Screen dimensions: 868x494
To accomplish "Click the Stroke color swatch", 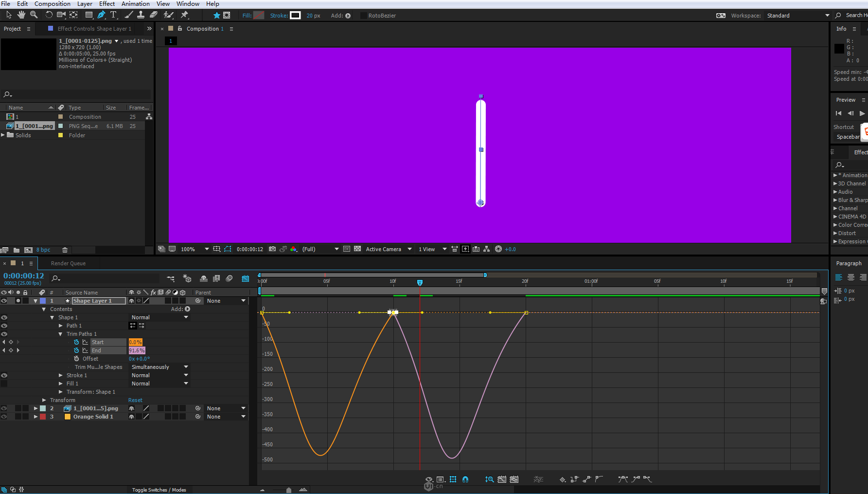I will tap(295, 16).
